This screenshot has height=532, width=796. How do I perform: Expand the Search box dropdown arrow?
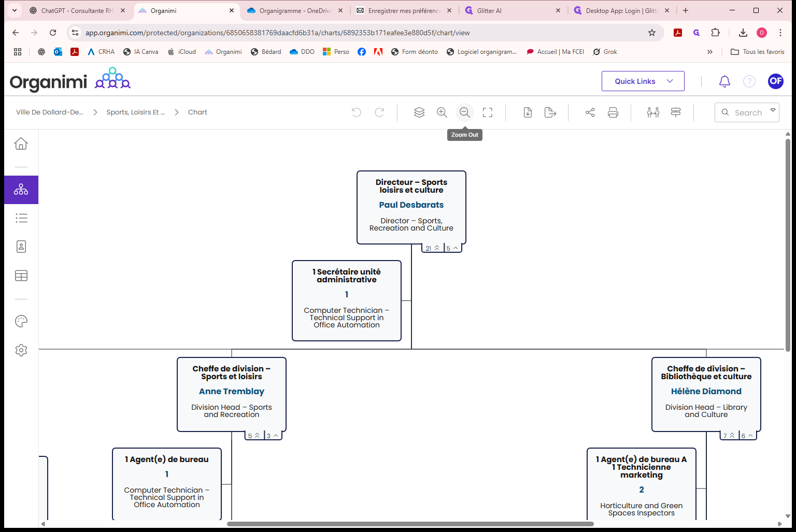click(x=773, y=110)
